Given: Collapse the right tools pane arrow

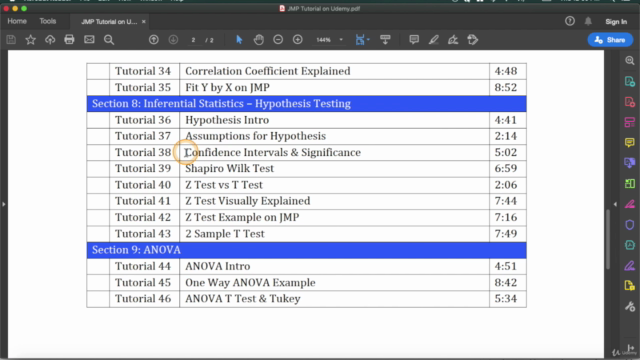Looking at the screenshot, I should pyautogui.click(x=615, y=204).
